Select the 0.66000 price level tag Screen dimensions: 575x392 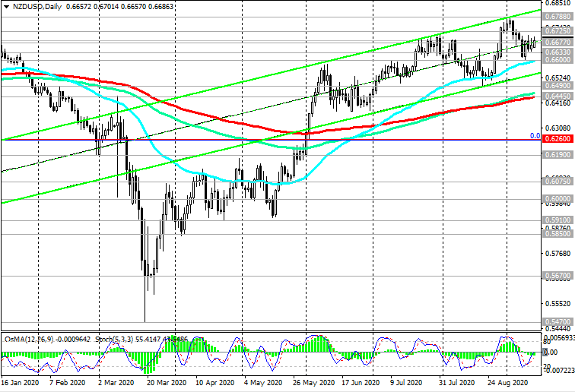[558, 60]
